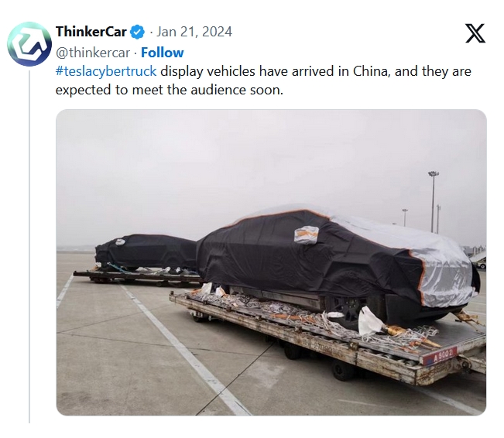Click the tall floodlight pole in photo

tap(433, 201)
